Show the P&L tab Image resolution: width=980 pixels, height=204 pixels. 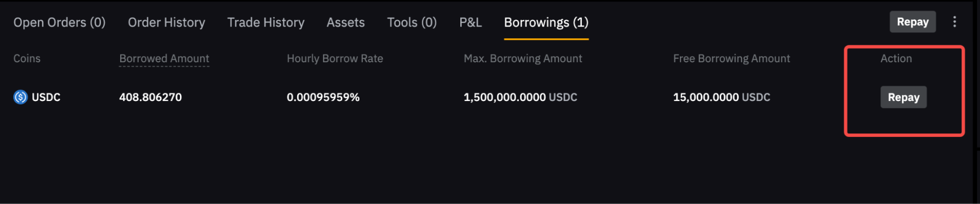[x=470, y=23]
